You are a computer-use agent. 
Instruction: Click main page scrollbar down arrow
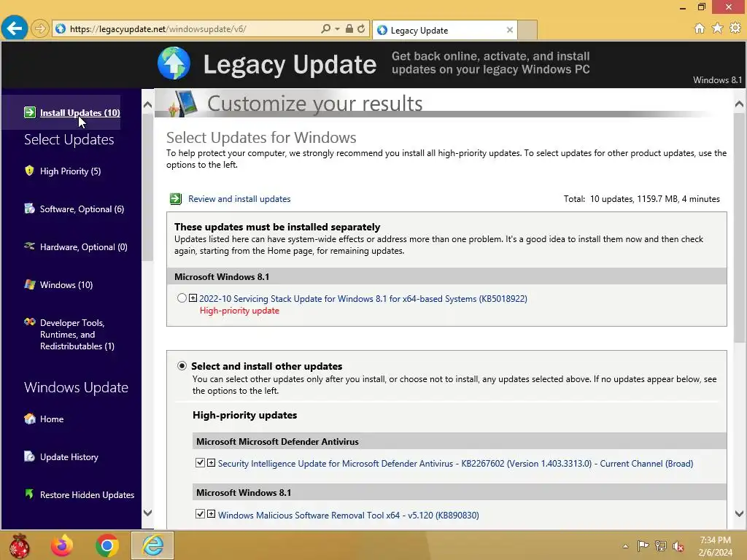[740, 513]
